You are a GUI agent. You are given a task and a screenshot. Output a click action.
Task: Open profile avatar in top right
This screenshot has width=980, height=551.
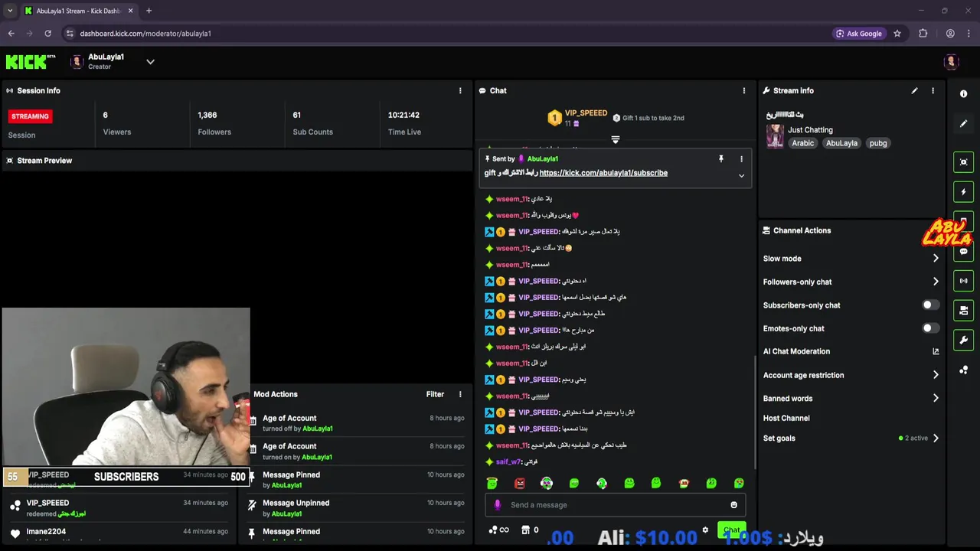[952, 62]
